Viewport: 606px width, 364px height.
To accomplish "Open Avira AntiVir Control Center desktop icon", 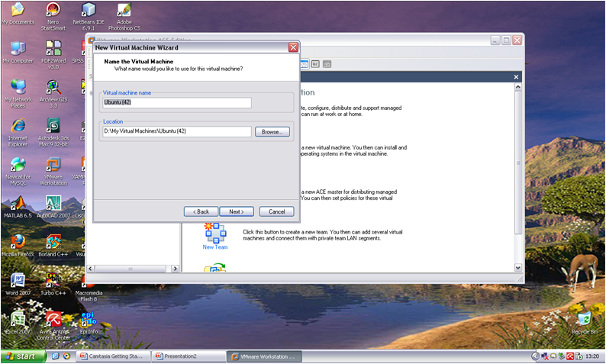I will point(53,326).
